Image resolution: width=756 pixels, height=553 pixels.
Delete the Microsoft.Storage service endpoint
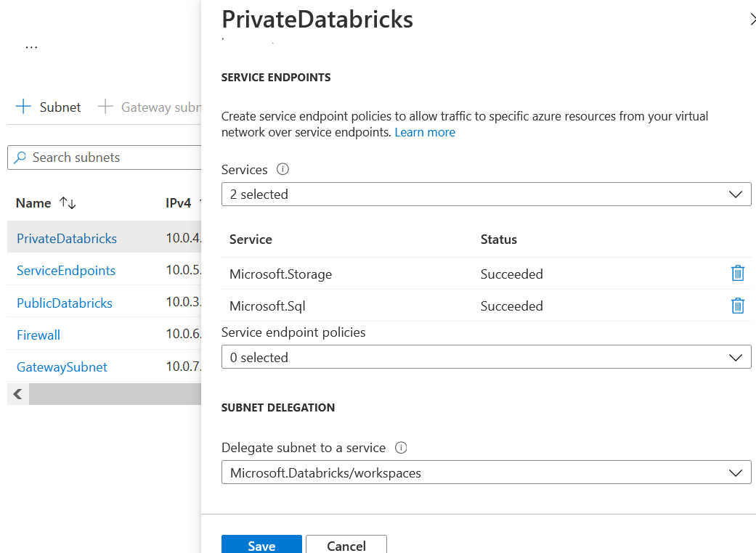click(x=738, y=273)
